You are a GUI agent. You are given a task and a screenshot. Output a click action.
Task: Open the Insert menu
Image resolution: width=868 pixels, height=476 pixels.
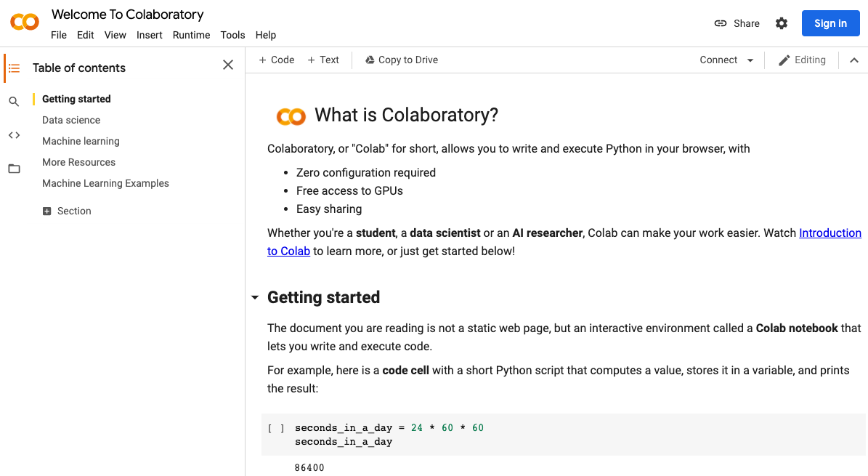tap(150, 35)
